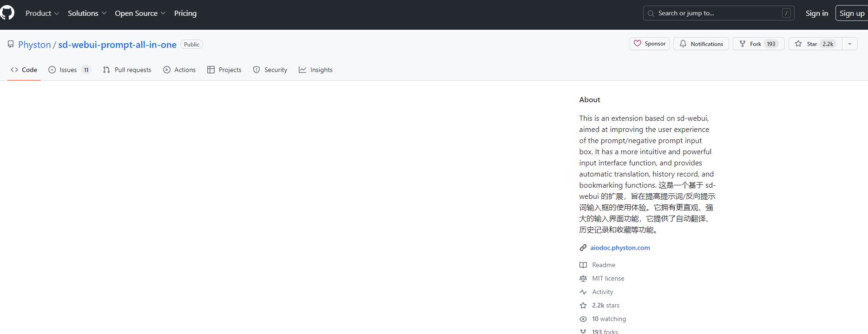The width and height of the screenshot is (868, 334).
Task: Open the Issues tab
Action: [70, 70]
